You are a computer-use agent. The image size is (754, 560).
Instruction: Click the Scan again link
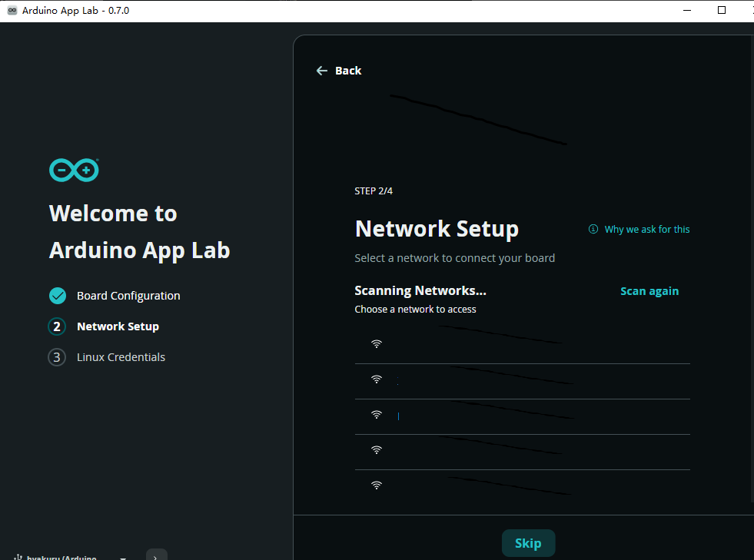tap(649, 291)
